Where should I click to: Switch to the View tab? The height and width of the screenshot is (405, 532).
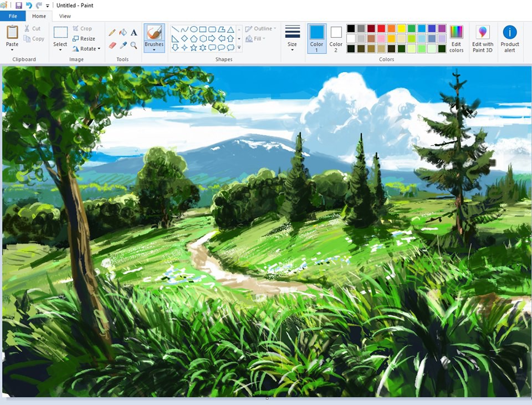coord(65,16)
